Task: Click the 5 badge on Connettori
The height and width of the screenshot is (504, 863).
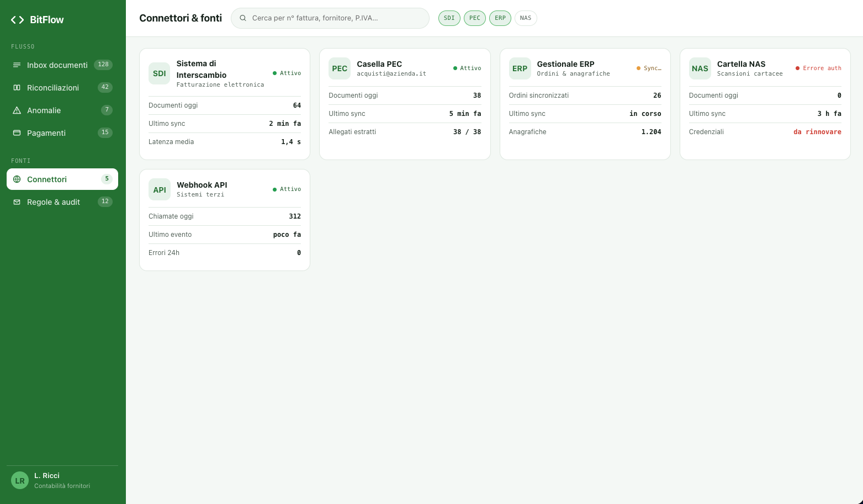Action: pos(107,179)
